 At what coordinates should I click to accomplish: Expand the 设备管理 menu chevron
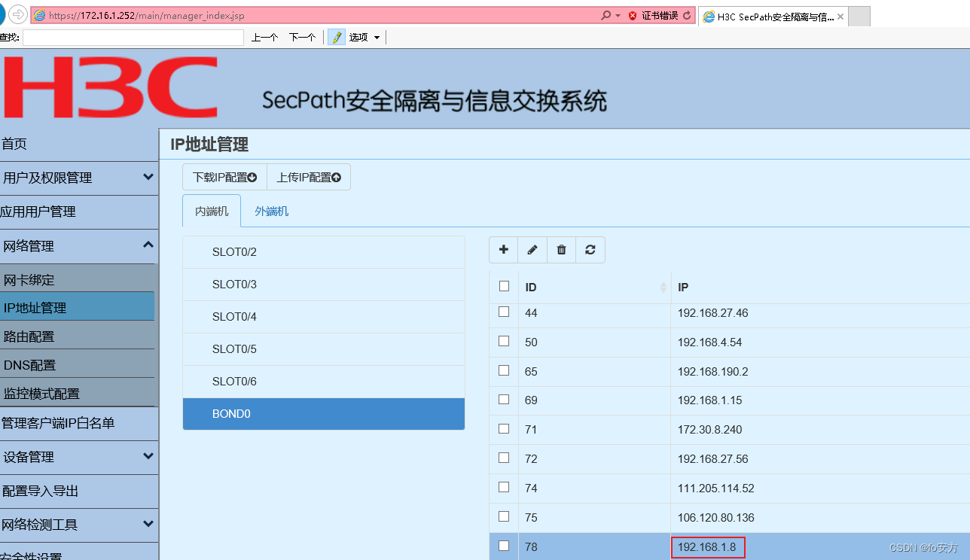click(x=148, y=455)
